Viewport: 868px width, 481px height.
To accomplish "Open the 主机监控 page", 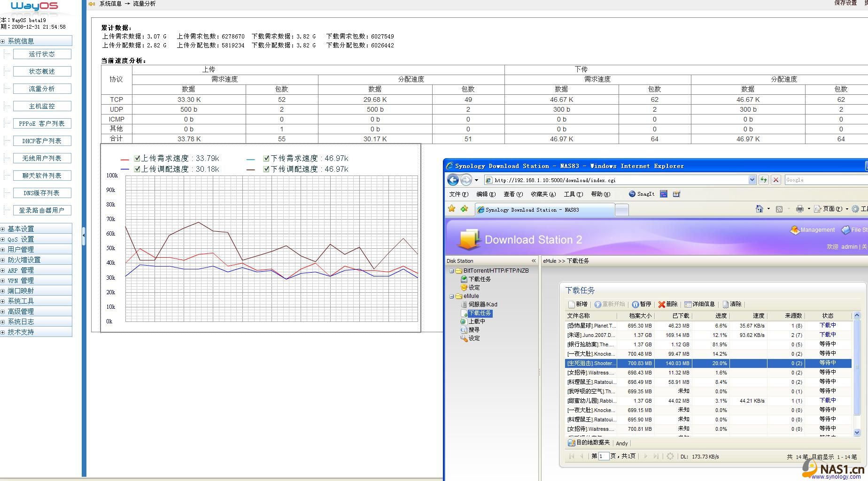I will (42, 106).
